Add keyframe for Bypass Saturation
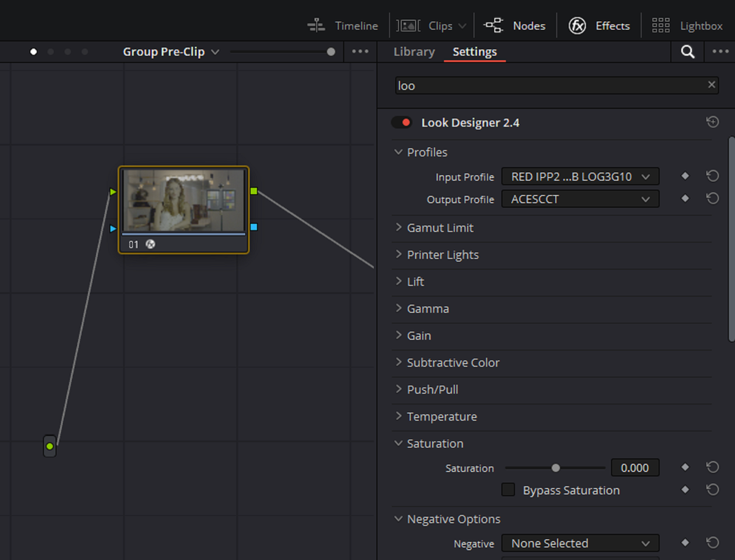 pos(685,489)
